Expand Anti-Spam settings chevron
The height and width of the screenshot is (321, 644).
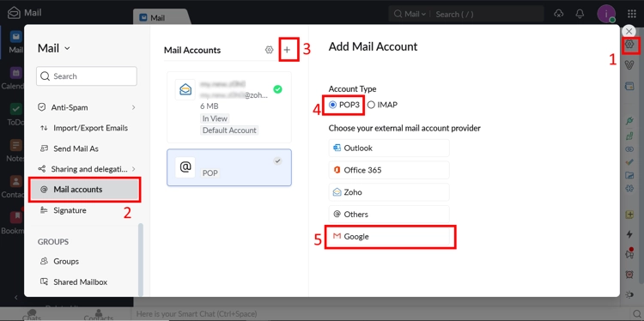(x=133, y=107)
